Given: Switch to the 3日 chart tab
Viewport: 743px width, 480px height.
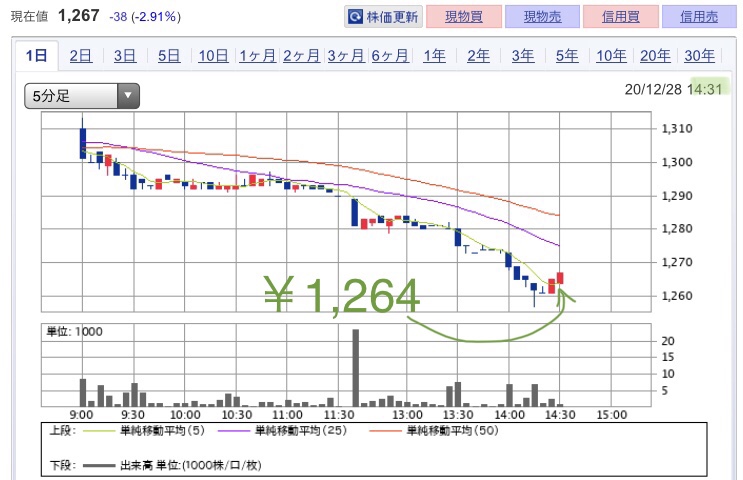Looking at the screenshot, I should pyautogui.click(x=125, y=56).
